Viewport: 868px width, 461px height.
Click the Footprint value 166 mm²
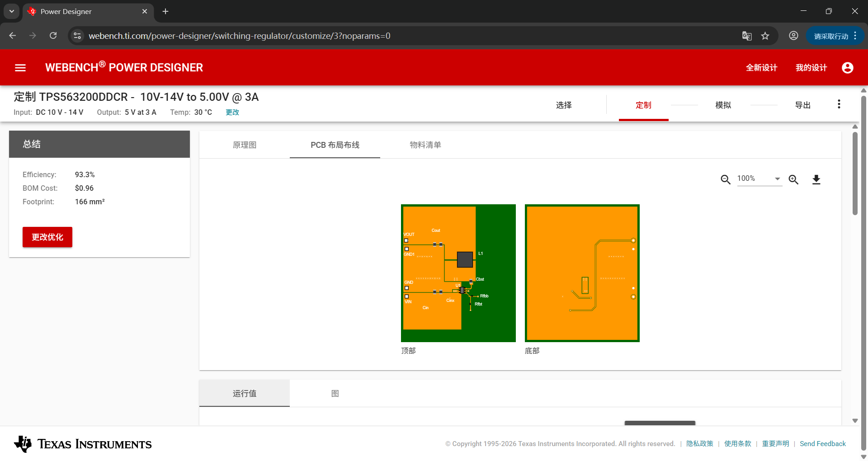[90, 202]
